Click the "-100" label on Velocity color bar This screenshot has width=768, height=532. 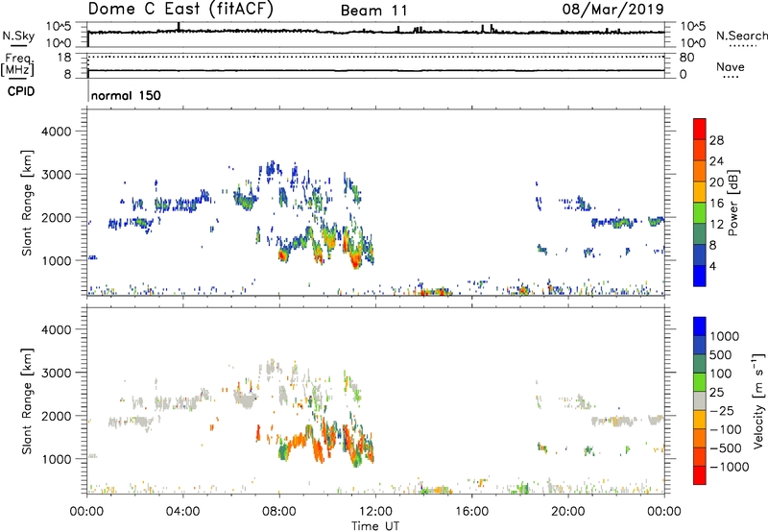point(725,429)
